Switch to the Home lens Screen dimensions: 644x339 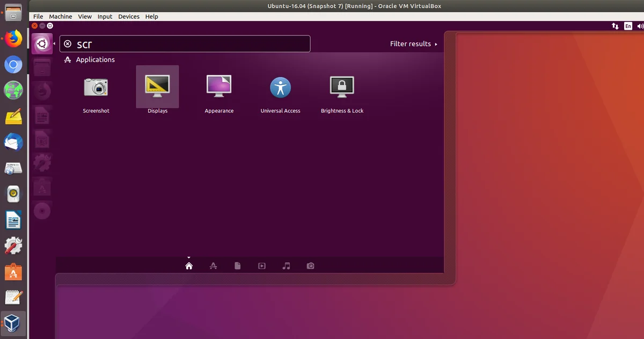click(189, 265)
